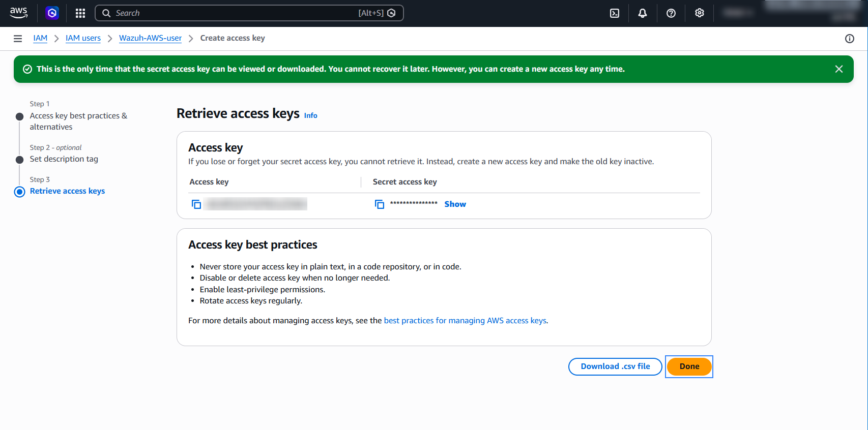Open the AWS console home logo
This screenshot has width=868, height=430.
click(19, 13)
